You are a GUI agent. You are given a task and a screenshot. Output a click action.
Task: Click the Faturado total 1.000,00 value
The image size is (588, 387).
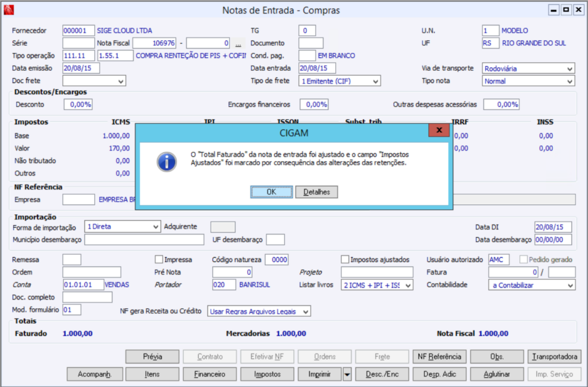[x=77, y=333]
